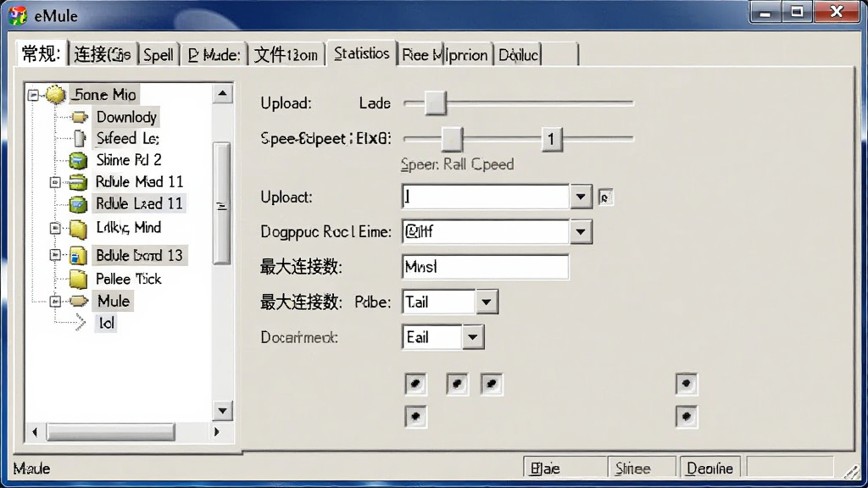Image resolution: width=868 pixels, height=488 pixels.
Task: Click the gear icon beside Sone Mio
Action: click(x=55, y=95)
